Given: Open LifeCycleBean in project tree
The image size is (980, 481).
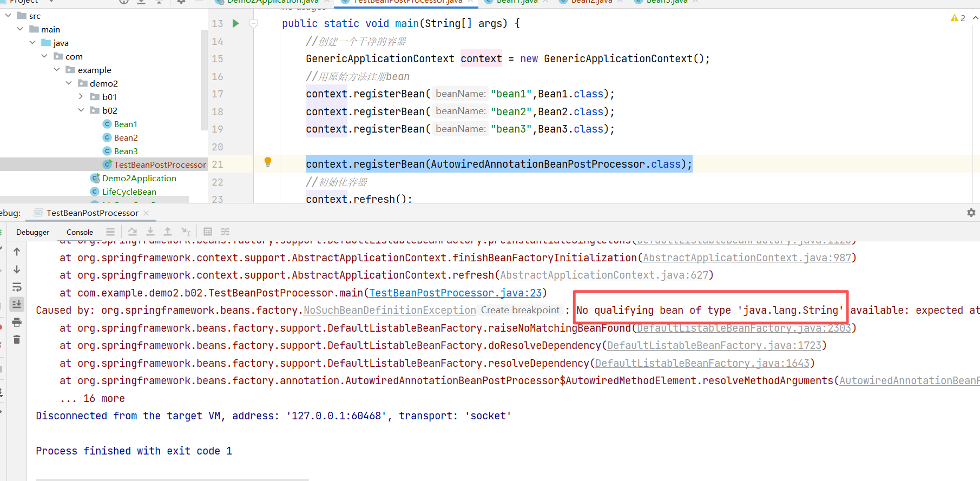Looking at the screenshot, I should coord(129,192).
